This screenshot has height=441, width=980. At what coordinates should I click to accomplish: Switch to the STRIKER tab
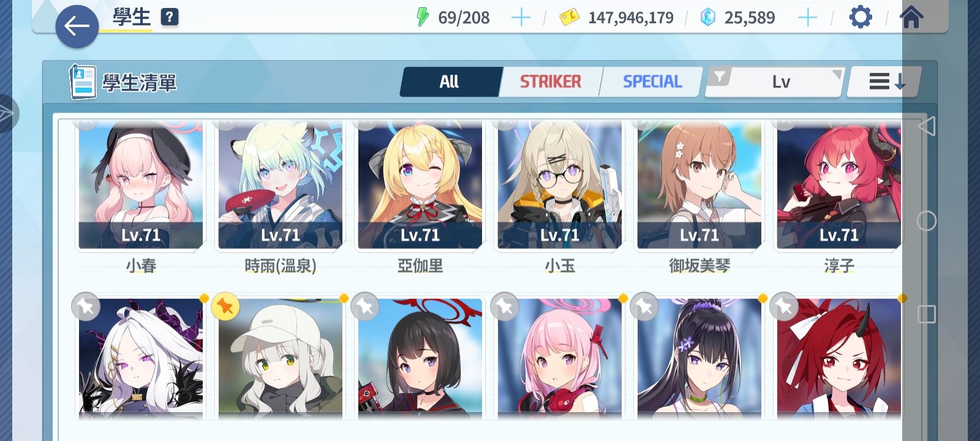point(551,81)
